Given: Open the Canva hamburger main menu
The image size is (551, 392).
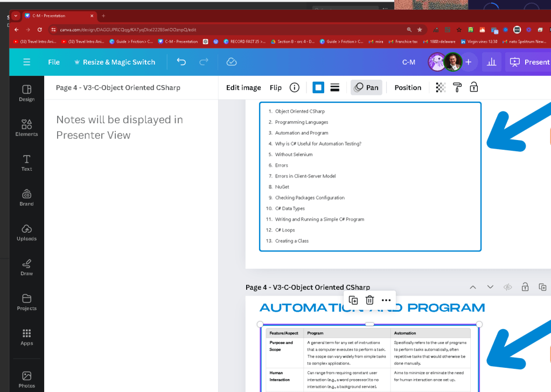Looking at the screenshot, I should pyautogui.click(x=27, y=62).
